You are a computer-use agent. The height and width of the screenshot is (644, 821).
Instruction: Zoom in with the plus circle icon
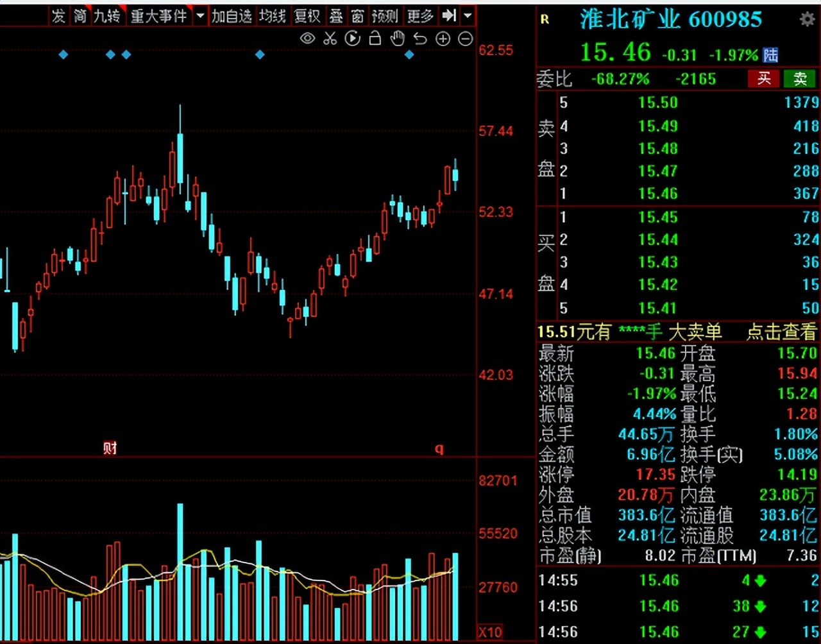pos(443,39)
